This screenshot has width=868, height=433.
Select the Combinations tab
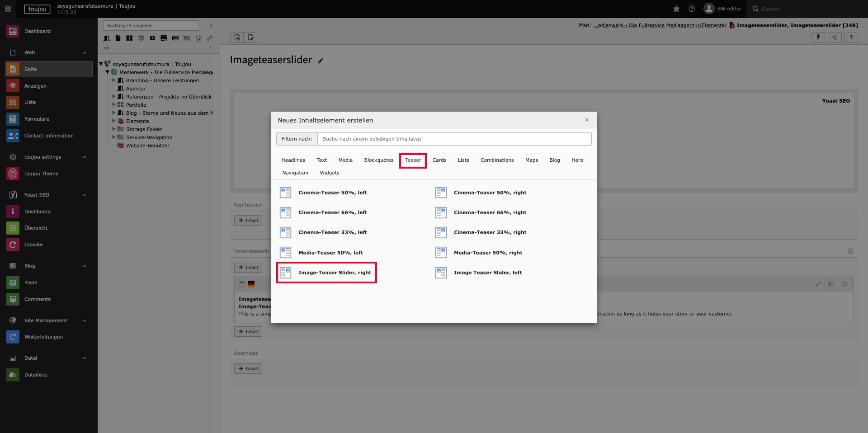click(x=497, y=160)
